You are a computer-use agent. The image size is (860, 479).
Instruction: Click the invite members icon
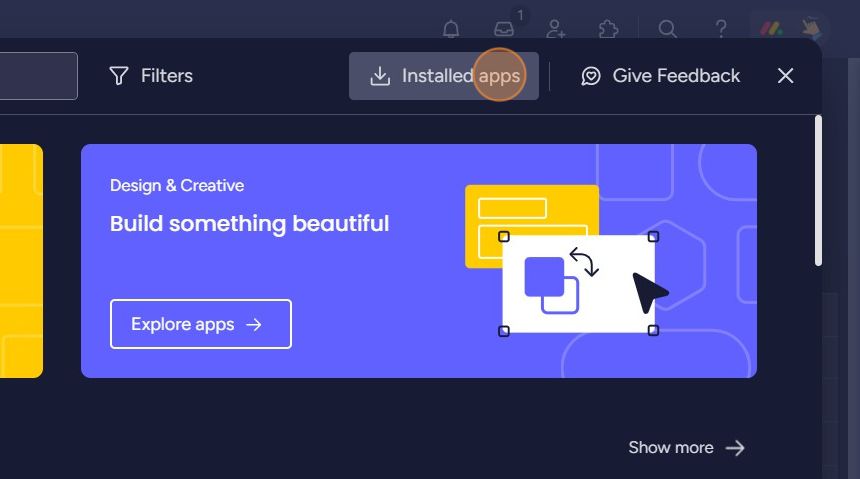555,29
